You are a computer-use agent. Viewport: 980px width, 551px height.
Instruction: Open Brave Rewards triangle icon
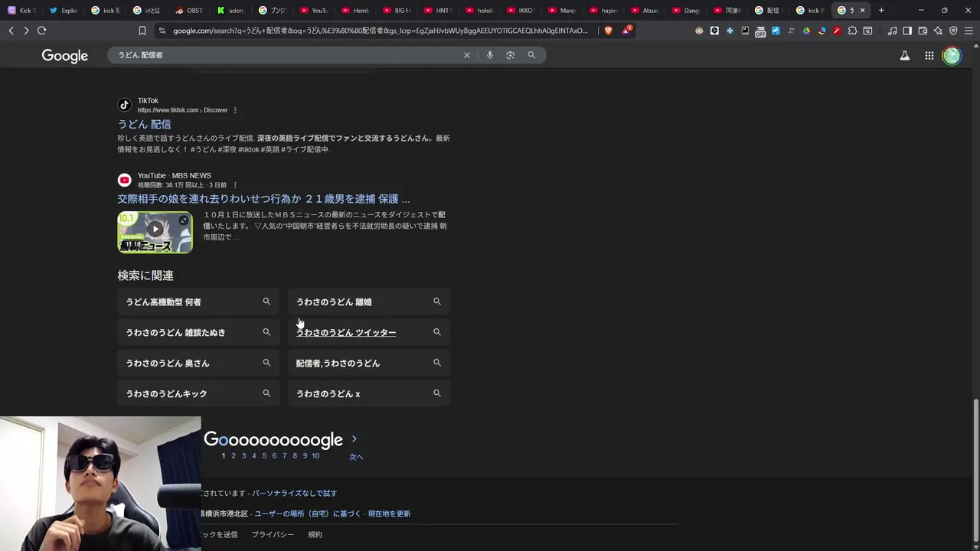click(x=627, y=31)
